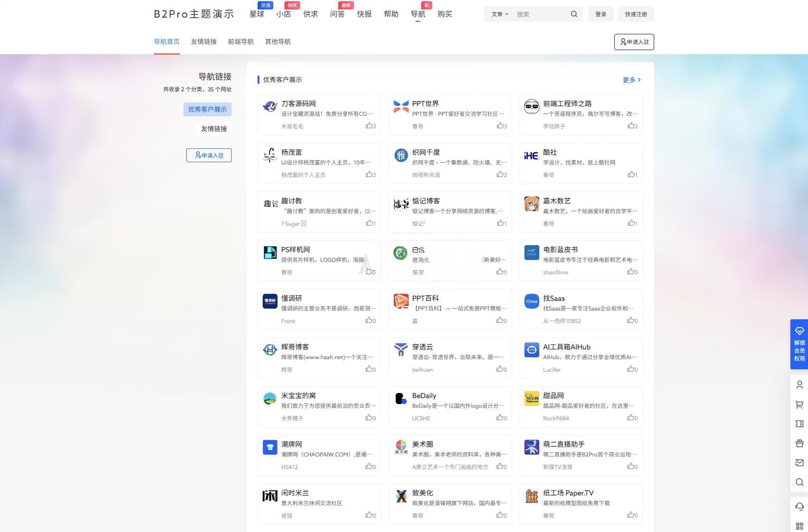Click the 刀客源码网 site logo icon
The height and width of the screenshot is (532, 808).
[270, 107]
